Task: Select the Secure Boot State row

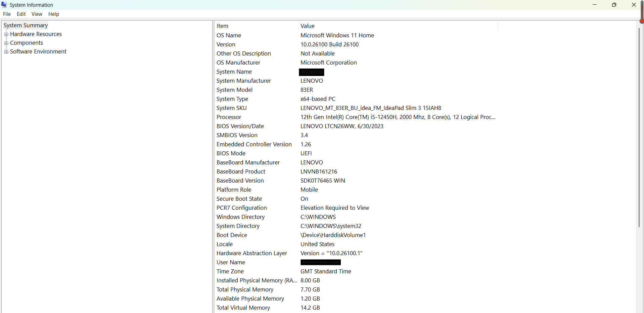Action: (x=239, y=199)
